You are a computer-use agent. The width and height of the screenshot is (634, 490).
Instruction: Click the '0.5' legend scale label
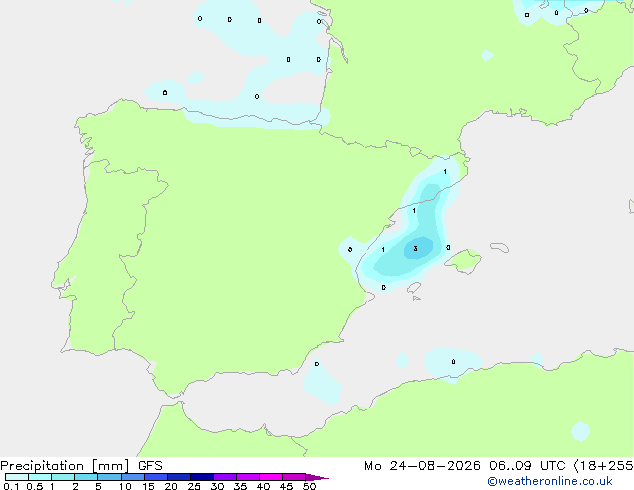[x=35, y=486]
